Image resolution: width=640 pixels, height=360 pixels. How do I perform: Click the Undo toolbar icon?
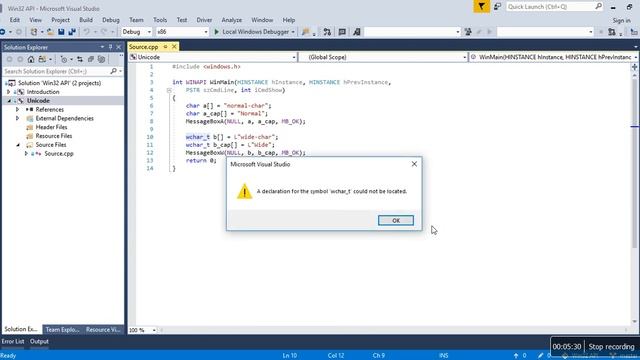pos(87,32)
